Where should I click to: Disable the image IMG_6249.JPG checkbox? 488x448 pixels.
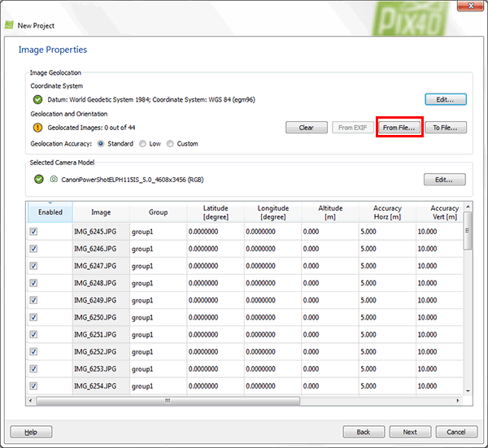(x=34, y=300)
